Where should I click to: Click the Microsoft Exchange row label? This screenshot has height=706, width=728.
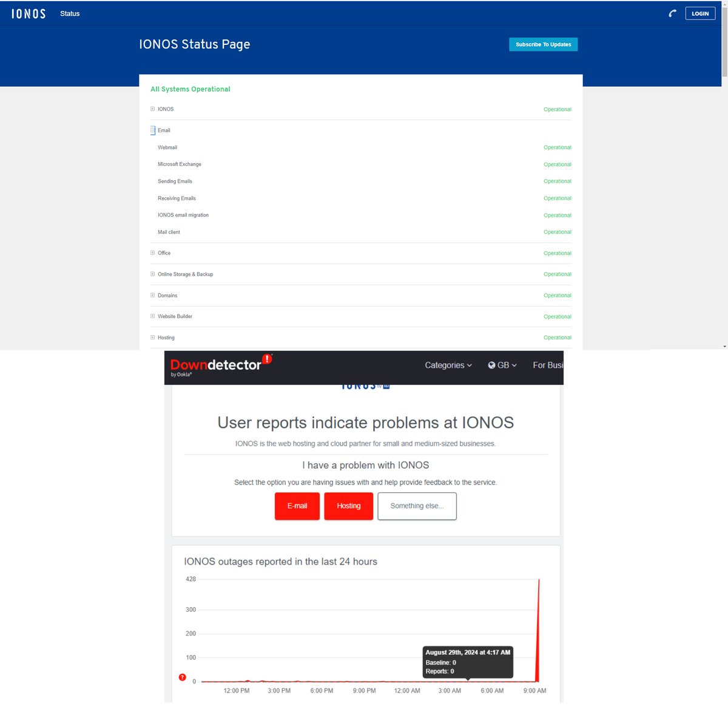click(180, 165)
